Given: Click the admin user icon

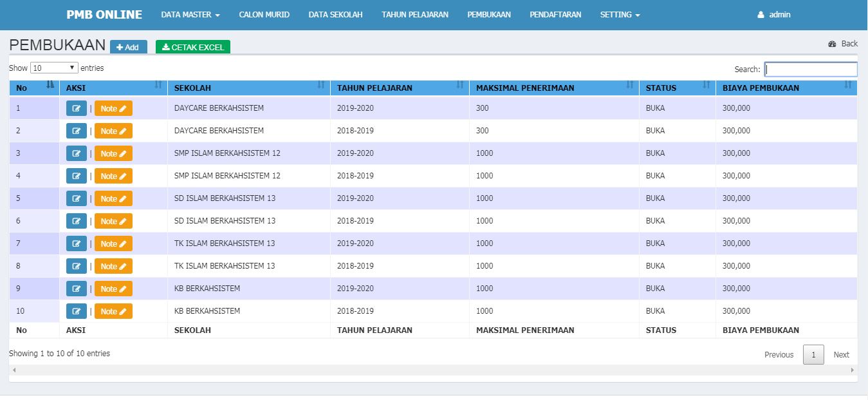Looking at the screenshot, I should [761, 15].
